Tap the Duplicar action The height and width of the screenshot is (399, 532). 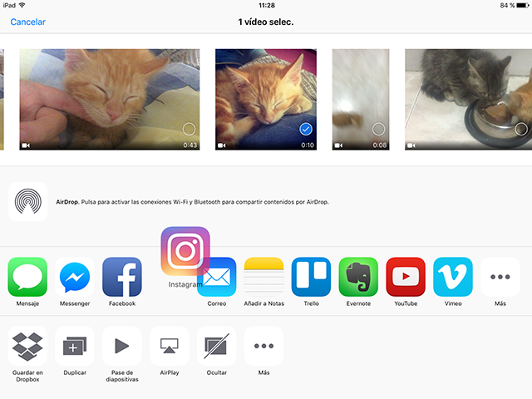tap(75, 346)
